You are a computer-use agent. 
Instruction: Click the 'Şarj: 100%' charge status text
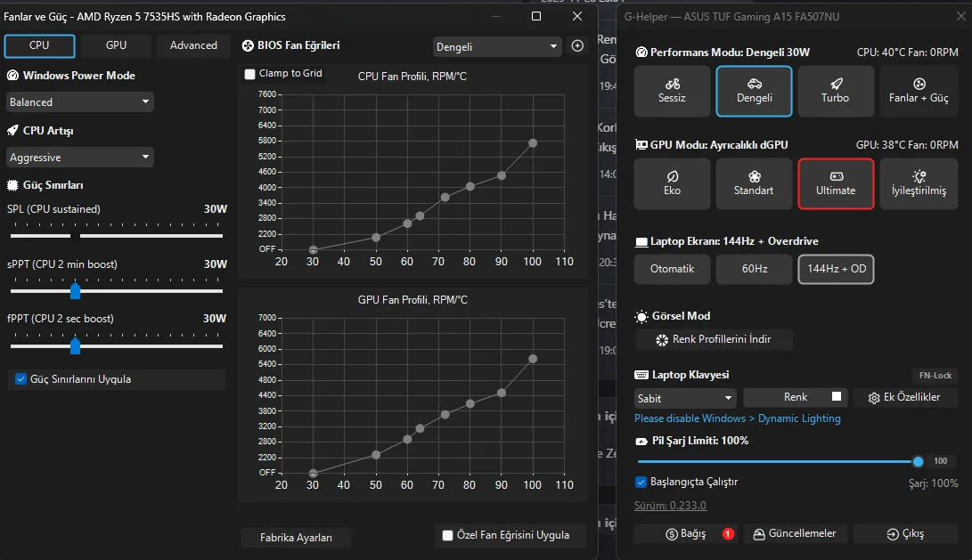[x=933, y=483]
